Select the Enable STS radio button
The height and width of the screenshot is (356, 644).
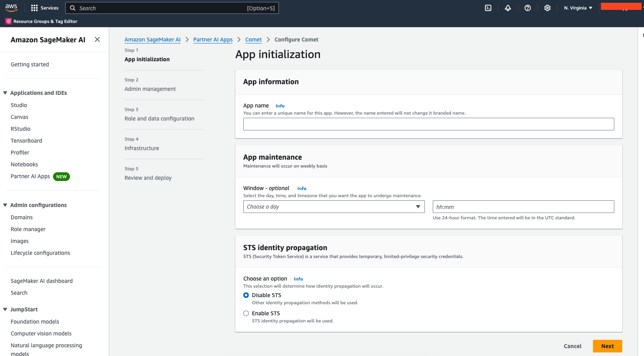tap(246, 313)
